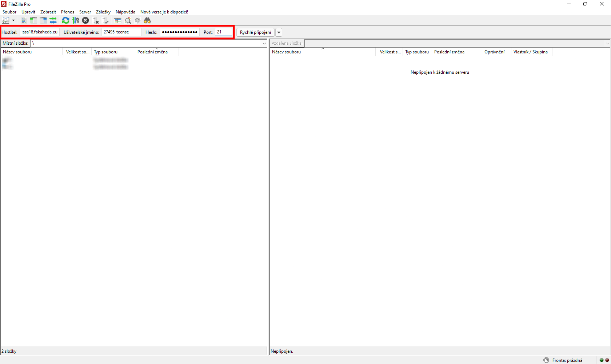
Task: Sort remote list by Poslední změna
Action: click(457, 52)
